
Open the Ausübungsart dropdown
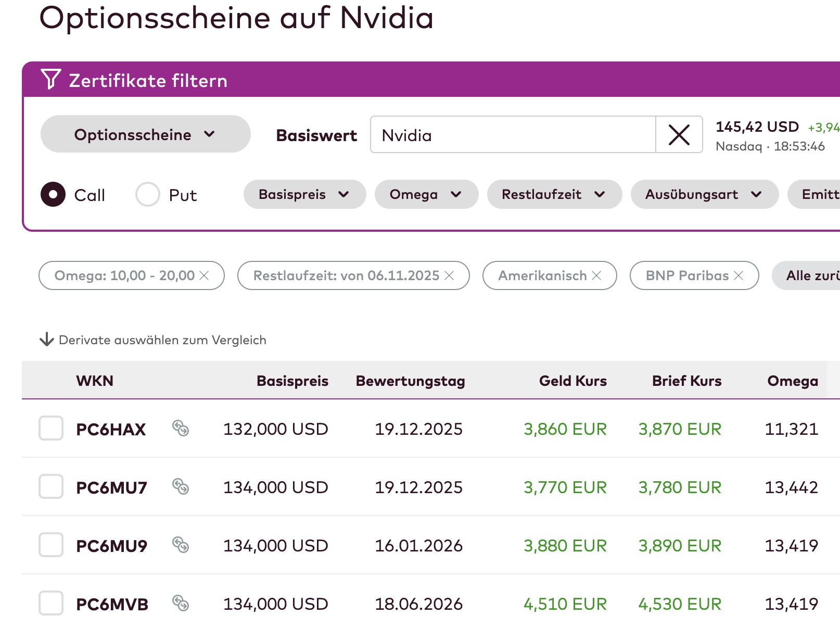(x=704, y=194)
